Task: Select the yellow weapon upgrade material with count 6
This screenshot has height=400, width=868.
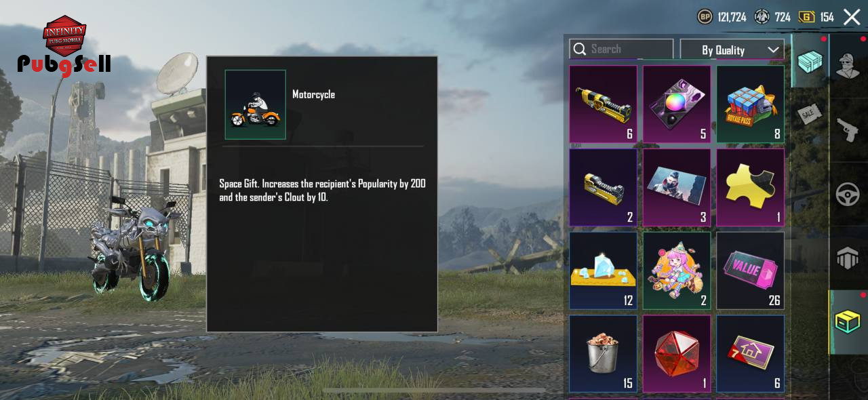Action: coord(603,104)
